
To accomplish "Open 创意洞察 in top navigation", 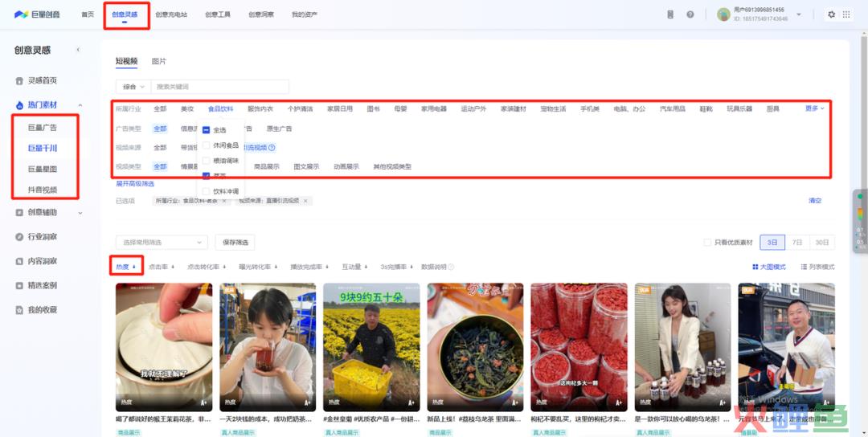I will click(x=260, y=14).
